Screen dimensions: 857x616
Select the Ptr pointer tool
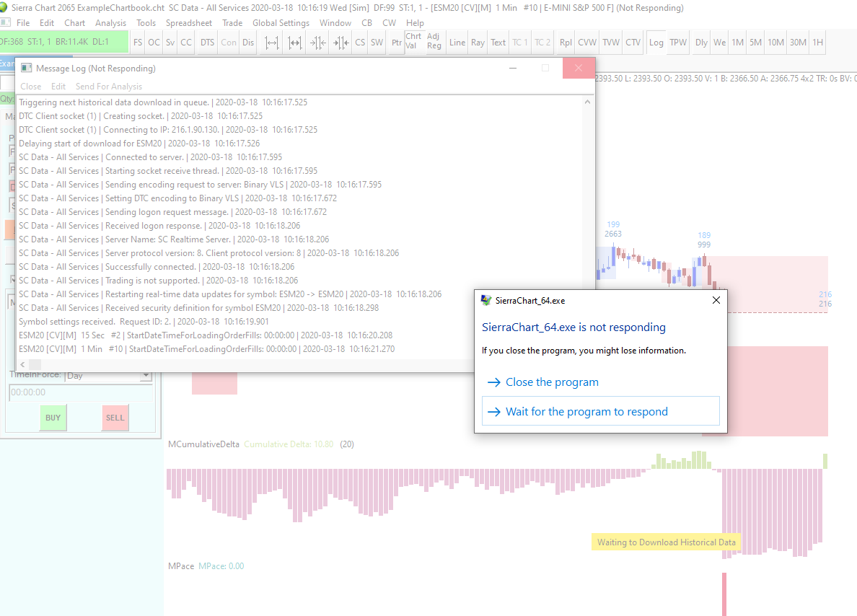tap(396, 42)
